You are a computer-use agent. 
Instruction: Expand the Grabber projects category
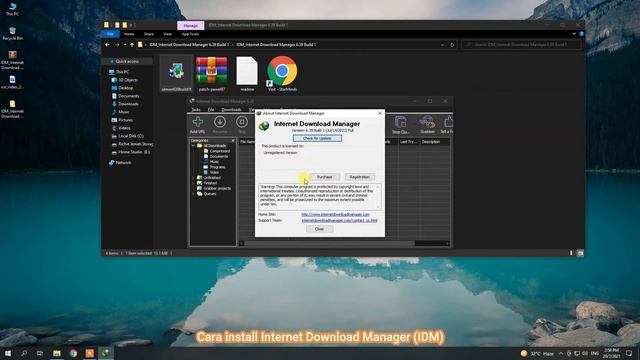point(193,189)
